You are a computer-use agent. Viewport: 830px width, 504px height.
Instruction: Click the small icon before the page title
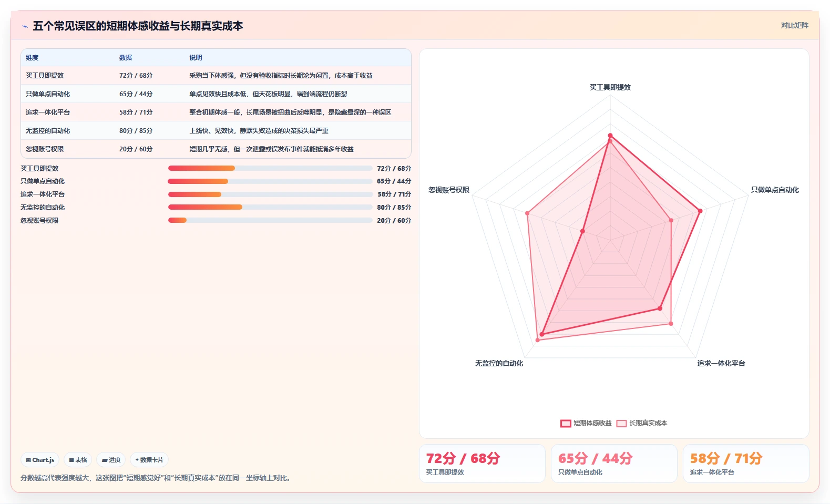25,26
